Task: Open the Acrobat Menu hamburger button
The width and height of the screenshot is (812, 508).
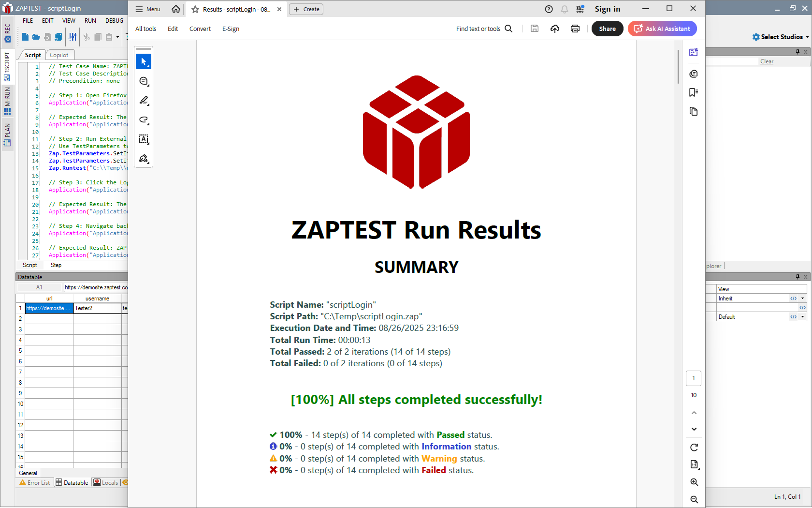Action: (148, 9)
